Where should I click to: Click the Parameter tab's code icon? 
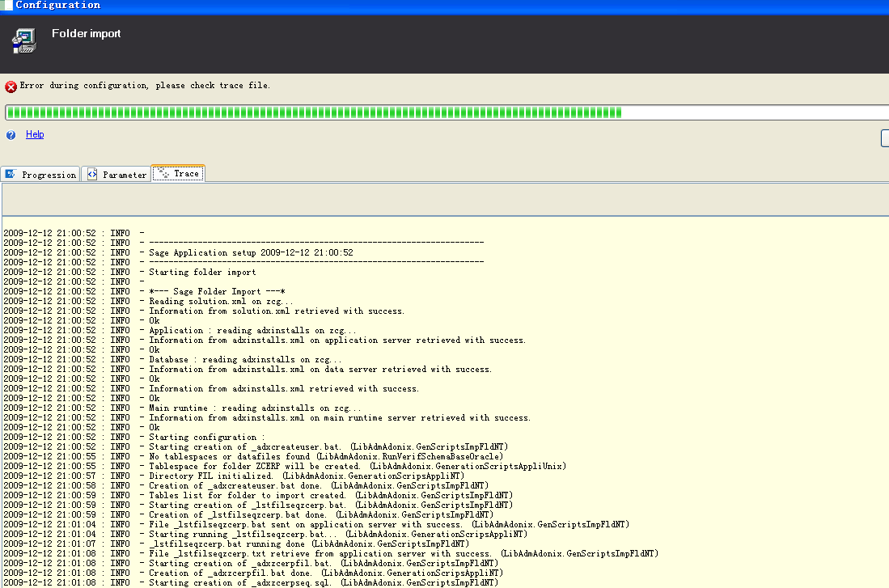pyautogui.click(x=92, y=174)
